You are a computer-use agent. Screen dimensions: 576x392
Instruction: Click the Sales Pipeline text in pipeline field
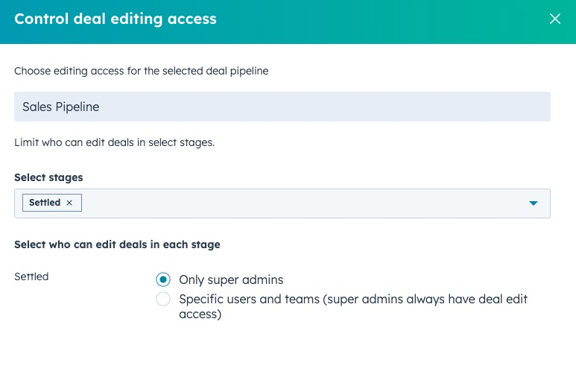point(60,107)
